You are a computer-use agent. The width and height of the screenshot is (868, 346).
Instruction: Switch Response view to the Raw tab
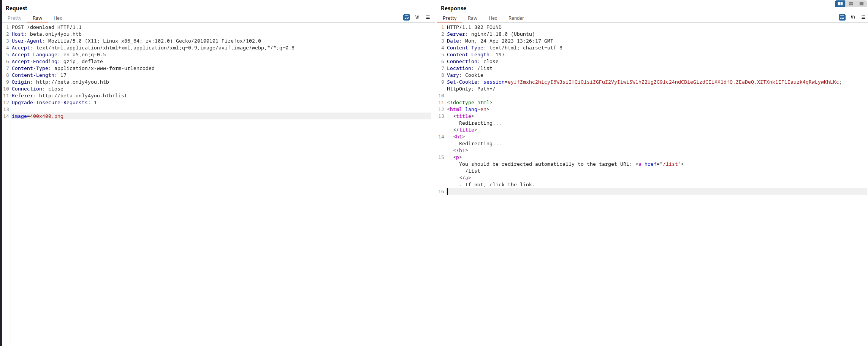(472, 18)
